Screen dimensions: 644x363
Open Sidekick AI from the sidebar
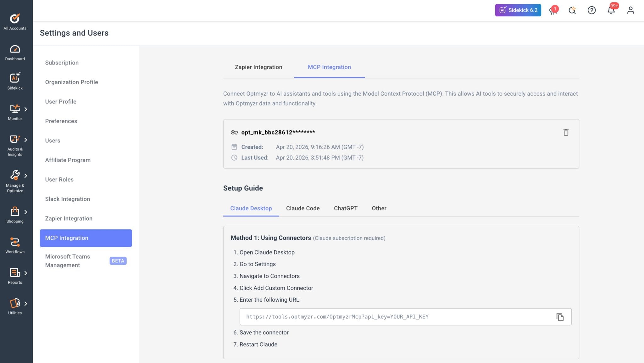[x=15, y=81]
